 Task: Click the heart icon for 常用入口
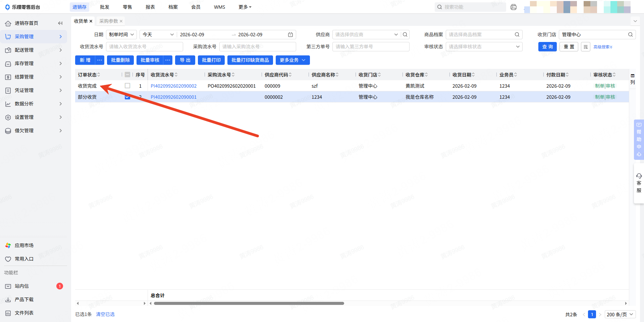coord(8,259)
